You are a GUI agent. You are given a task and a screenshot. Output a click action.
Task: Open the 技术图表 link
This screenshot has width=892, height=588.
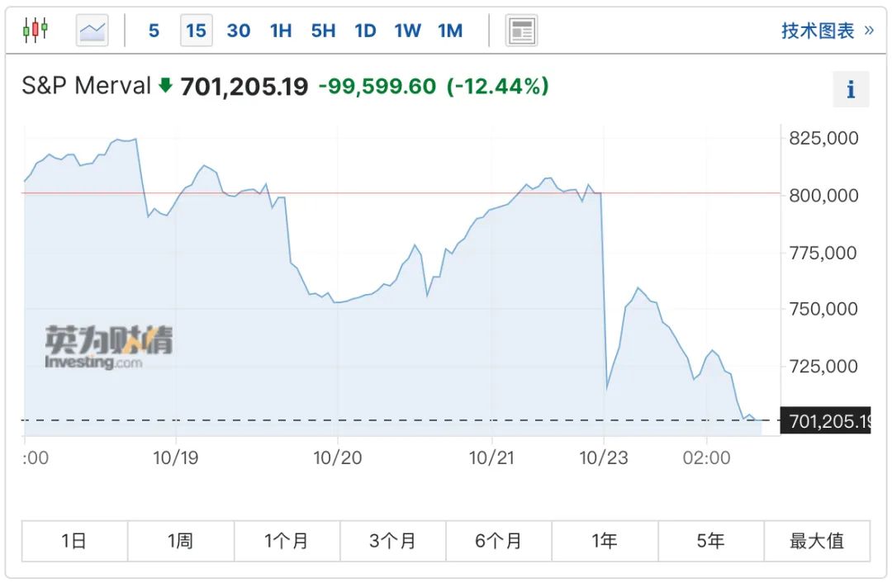tap(827, 31)
